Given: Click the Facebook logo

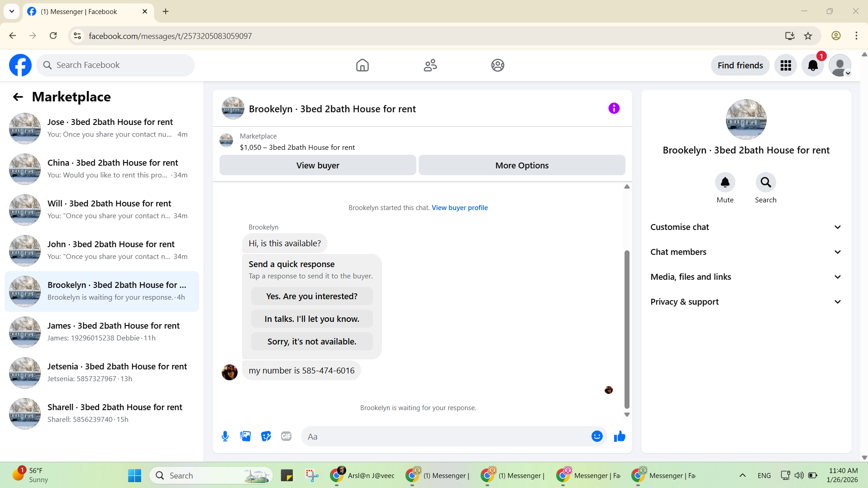Looking at the screenshot, I should tap(20, 65).
